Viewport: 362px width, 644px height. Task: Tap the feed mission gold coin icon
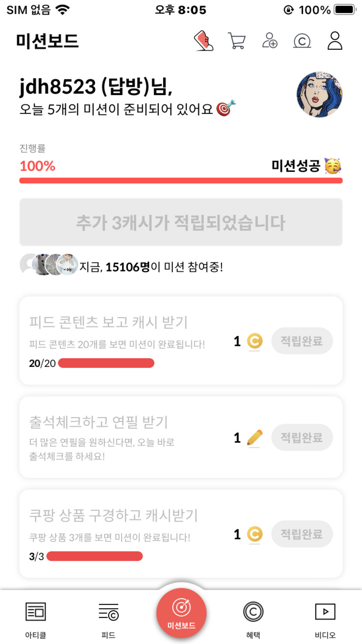255,341
